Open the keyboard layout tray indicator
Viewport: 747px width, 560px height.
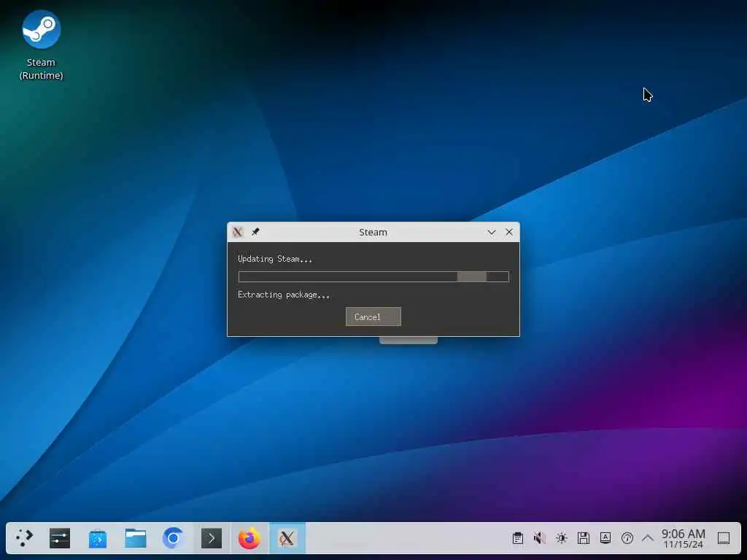(605, 538)
